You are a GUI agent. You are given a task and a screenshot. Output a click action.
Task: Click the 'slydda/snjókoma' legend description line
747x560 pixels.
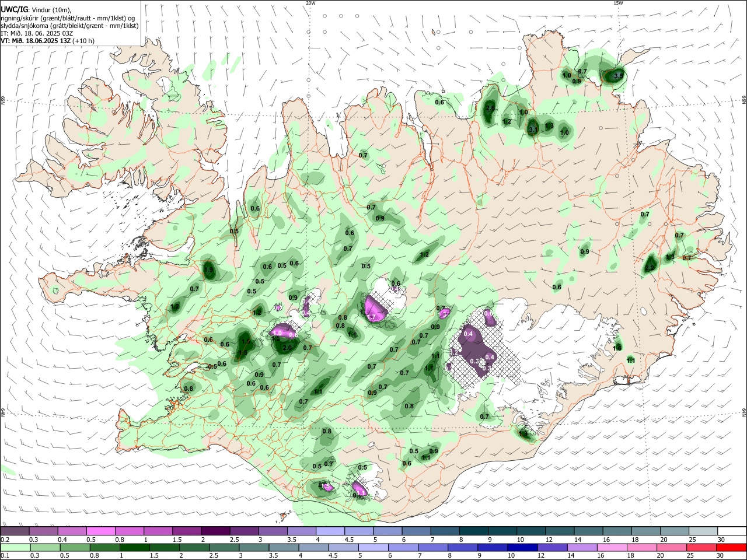click(x=69, y=26)
